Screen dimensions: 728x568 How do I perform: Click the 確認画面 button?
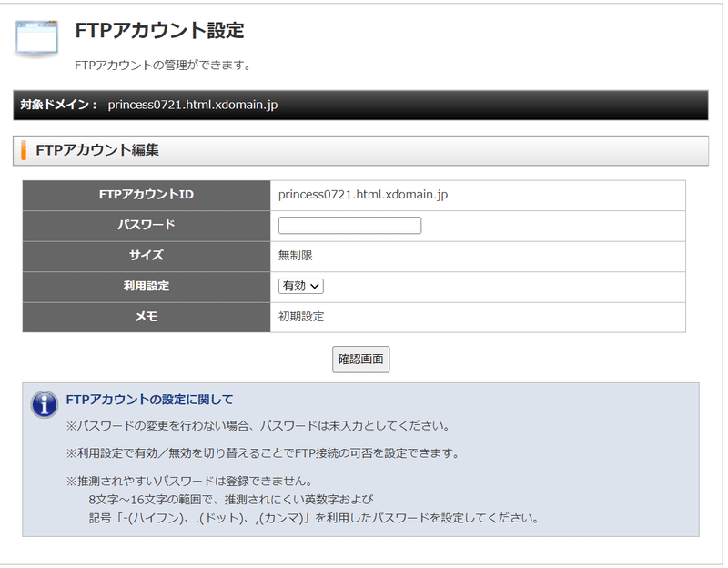tap(360, 359)
